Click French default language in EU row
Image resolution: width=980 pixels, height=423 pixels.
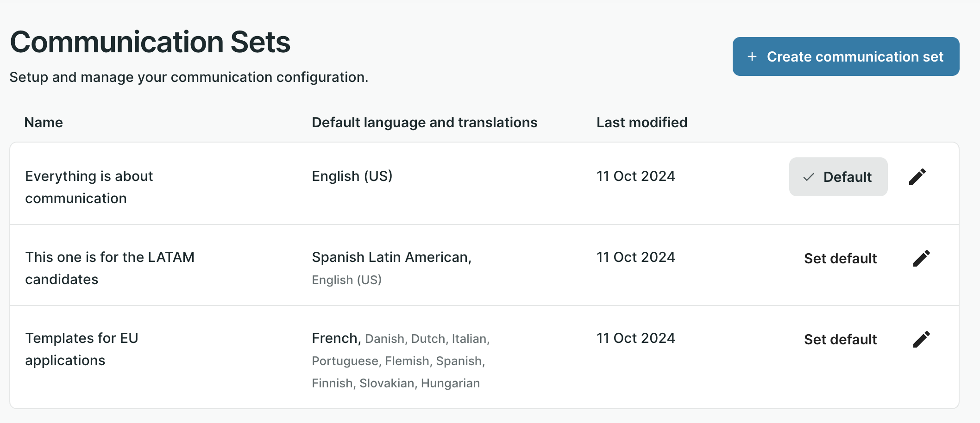click(x=336, y=338)
